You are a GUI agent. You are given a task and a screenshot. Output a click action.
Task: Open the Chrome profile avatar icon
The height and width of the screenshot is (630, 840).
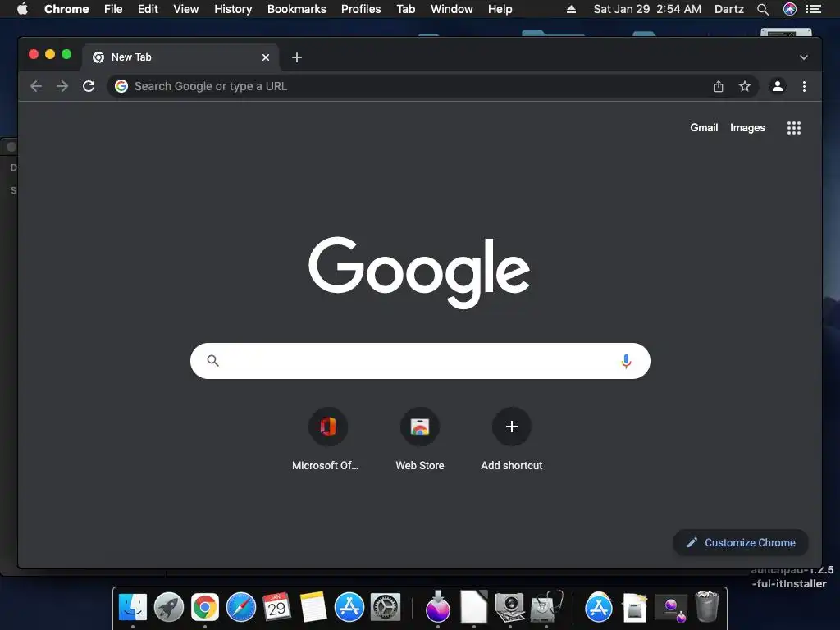[778, 86]
